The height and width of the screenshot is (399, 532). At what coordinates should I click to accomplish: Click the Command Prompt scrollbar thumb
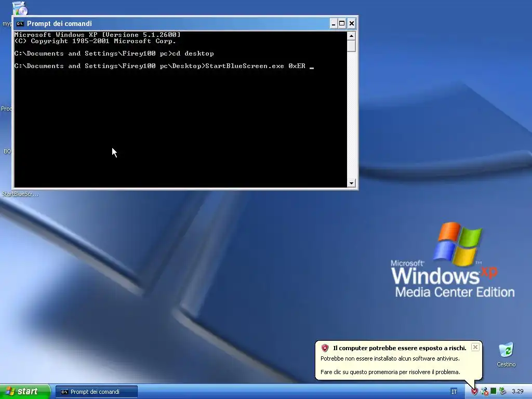[x=352, y=46]
